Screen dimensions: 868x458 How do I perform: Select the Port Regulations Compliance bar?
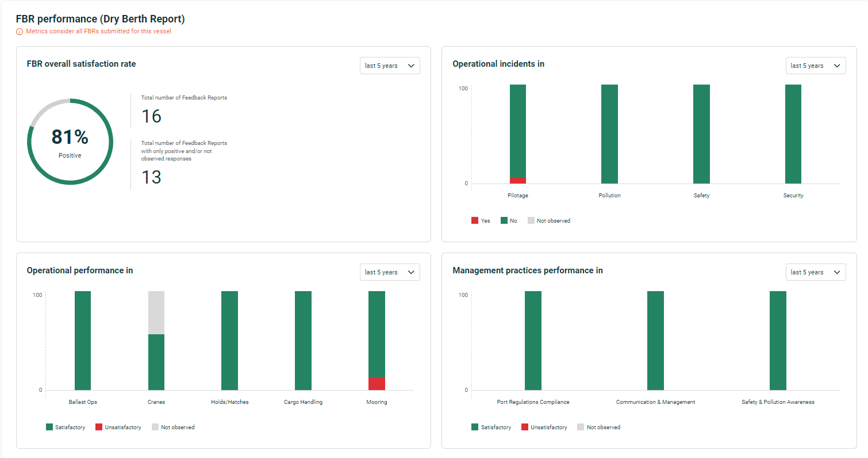tap(533, 341)
